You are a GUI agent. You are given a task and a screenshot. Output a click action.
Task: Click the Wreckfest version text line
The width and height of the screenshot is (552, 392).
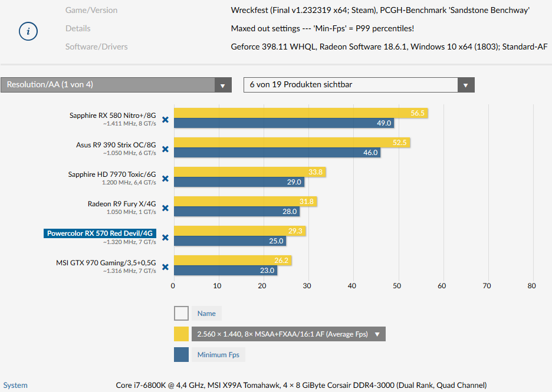tap(380, 10)
